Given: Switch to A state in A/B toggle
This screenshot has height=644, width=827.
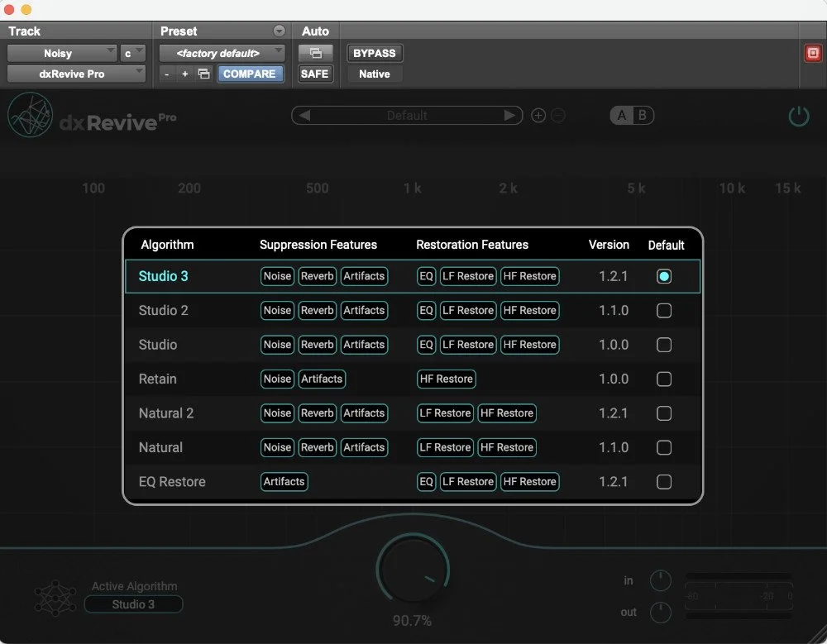Looking at the screenshot, I should point(622,116).
